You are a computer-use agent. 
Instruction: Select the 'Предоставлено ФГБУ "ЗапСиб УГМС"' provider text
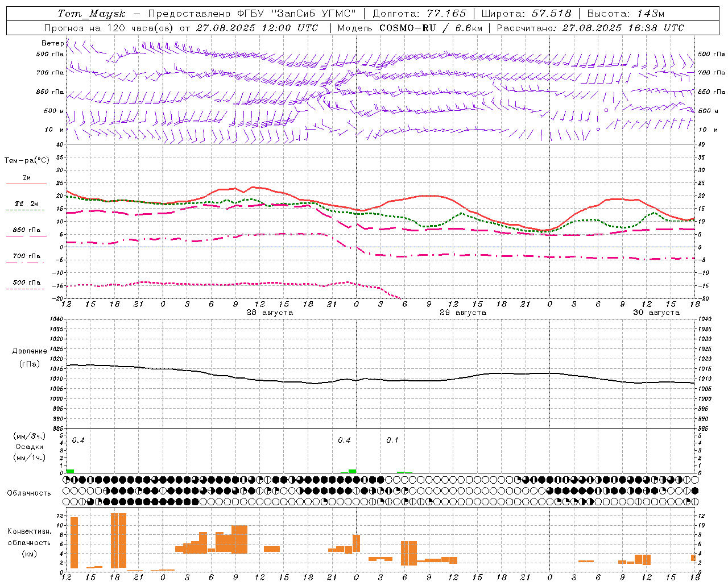tap(251, 14)
